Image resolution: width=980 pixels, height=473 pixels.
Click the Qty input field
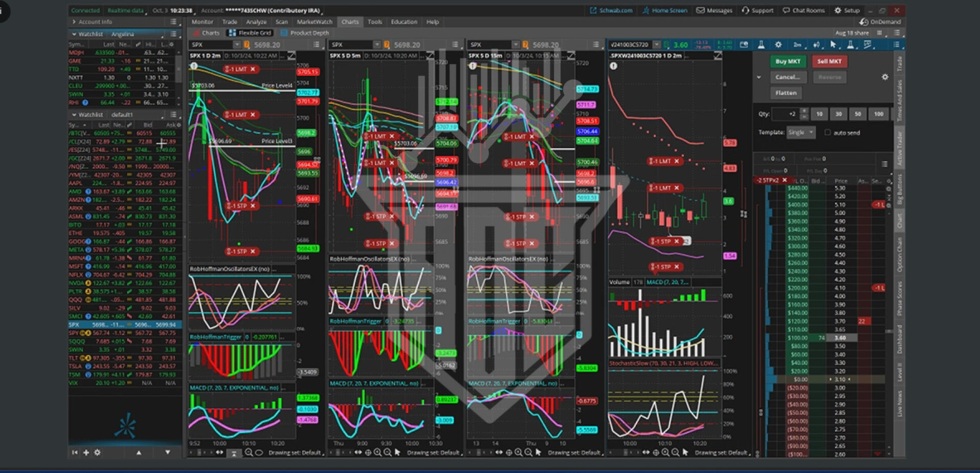[785, 114]
